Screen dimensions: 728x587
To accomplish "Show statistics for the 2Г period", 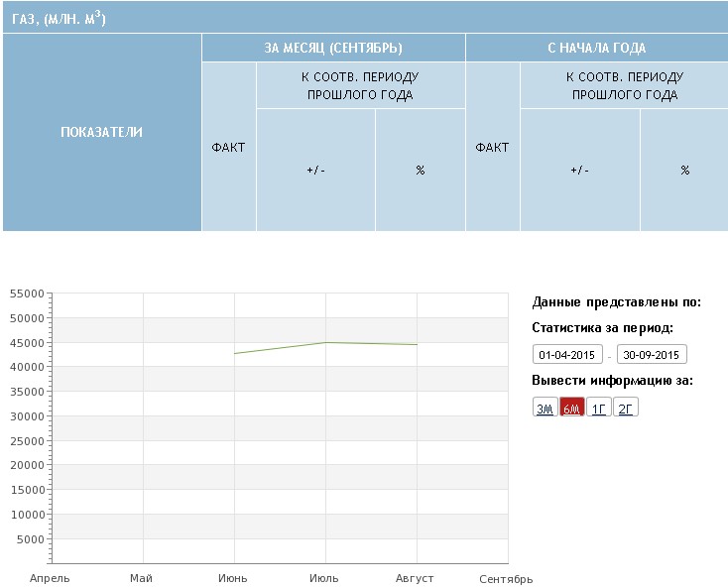I will pos(625,409).
